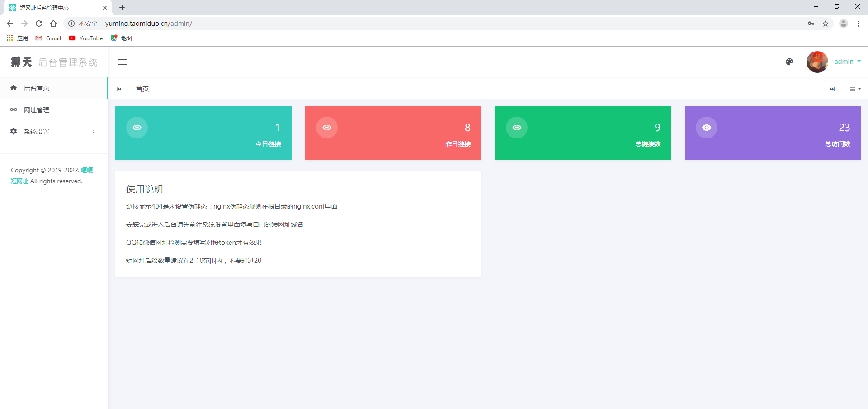868x409 pixels.
Task: Click the value 1 on 今日链接 card
Action: pyautogui.click(x=278, y=128)
